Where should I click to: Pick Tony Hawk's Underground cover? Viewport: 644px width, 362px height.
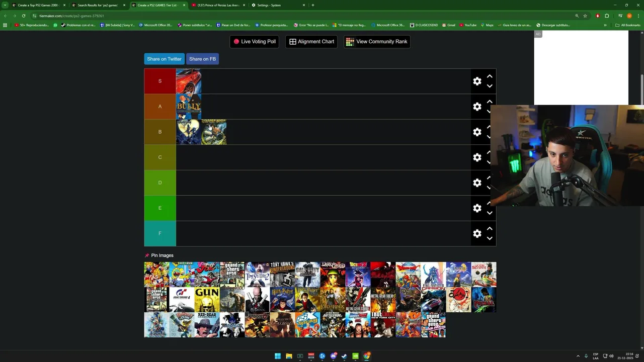pos(282,275)
